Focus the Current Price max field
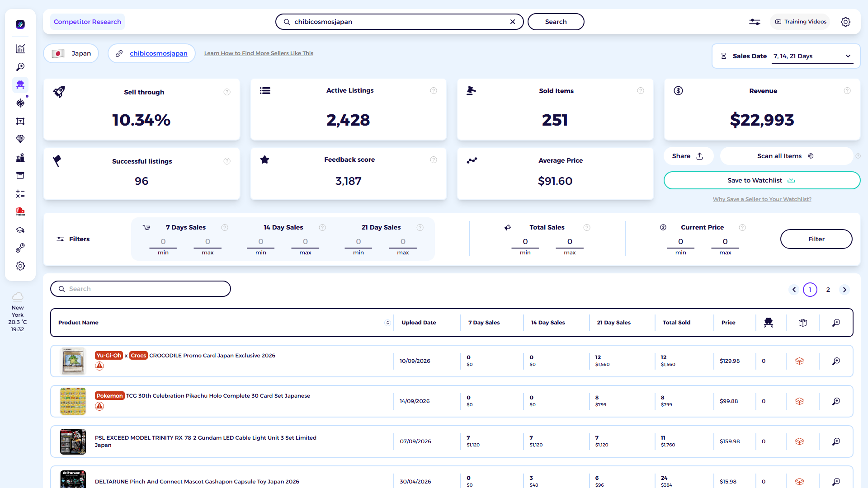Viewport: 868px width, 488px height. point(725,242)
